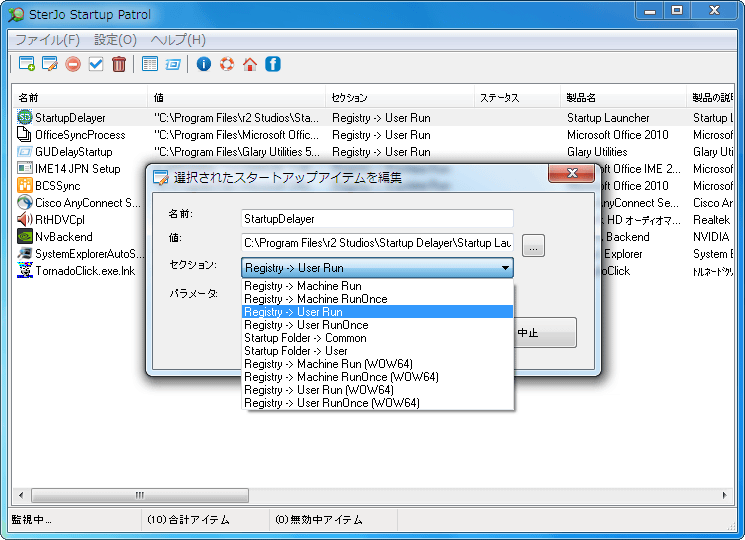Click the Glary Utilities product name cell
Viewport: 745px width, 540px height.
597,152
